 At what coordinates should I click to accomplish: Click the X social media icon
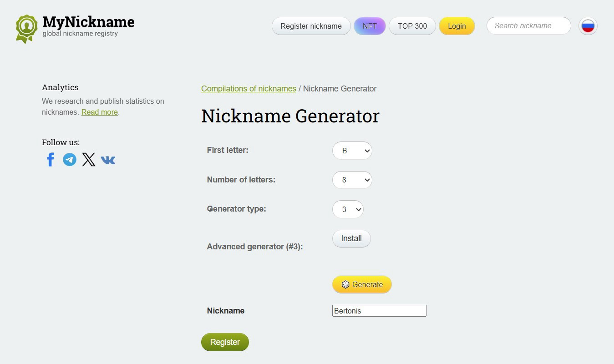(x=88, y=159)
